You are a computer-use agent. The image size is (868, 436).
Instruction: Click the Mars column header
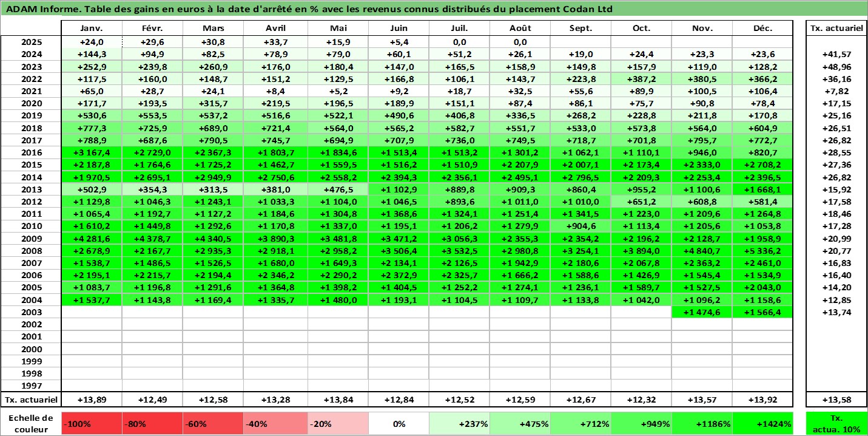tap(214, 28)
